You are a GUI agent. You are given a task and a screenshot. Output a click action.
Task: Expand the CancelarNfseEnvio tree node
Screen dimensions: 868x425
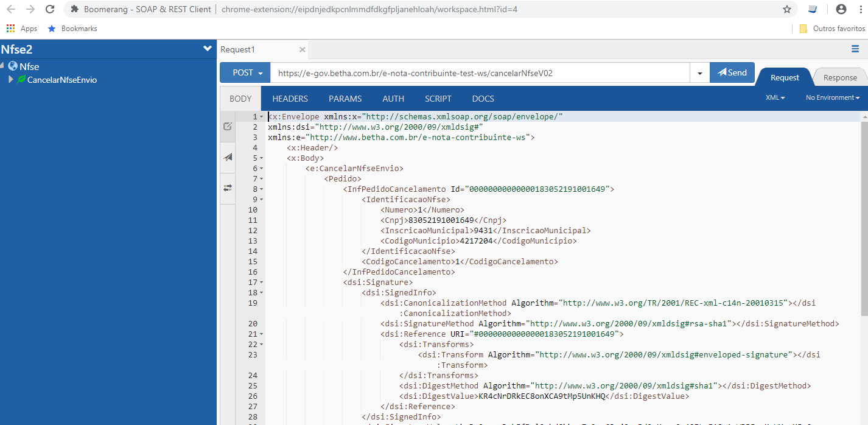click(x=11, y=80)
